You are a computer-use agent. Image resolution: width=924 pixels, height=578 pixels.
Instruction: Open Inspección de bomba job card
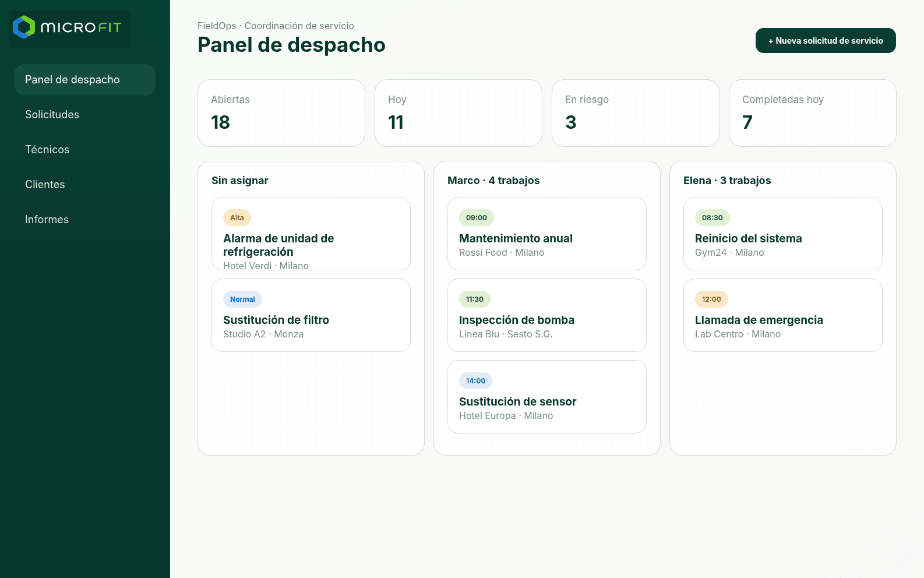tap(547, 315)
